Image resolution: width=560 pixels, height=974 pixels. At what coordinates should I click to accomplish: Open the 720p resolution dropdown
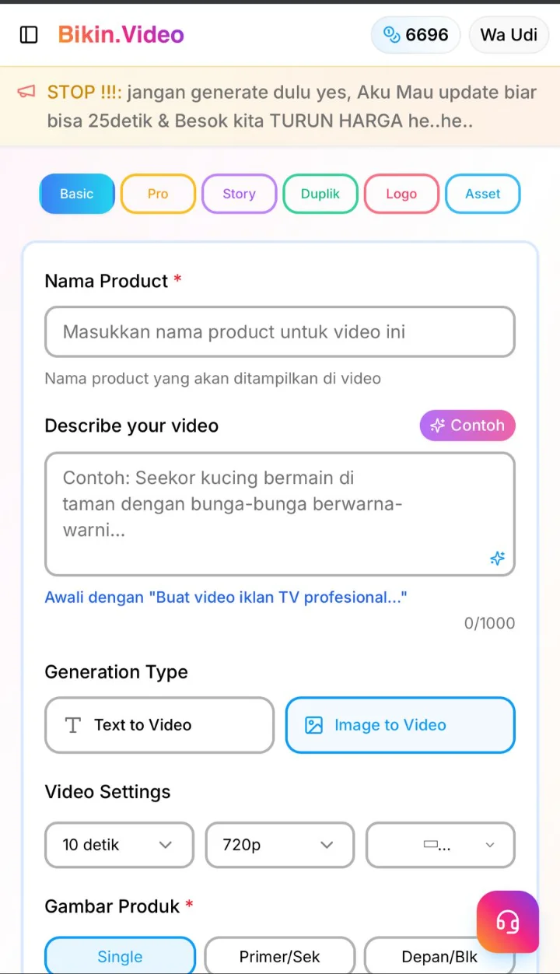[279, 845]
